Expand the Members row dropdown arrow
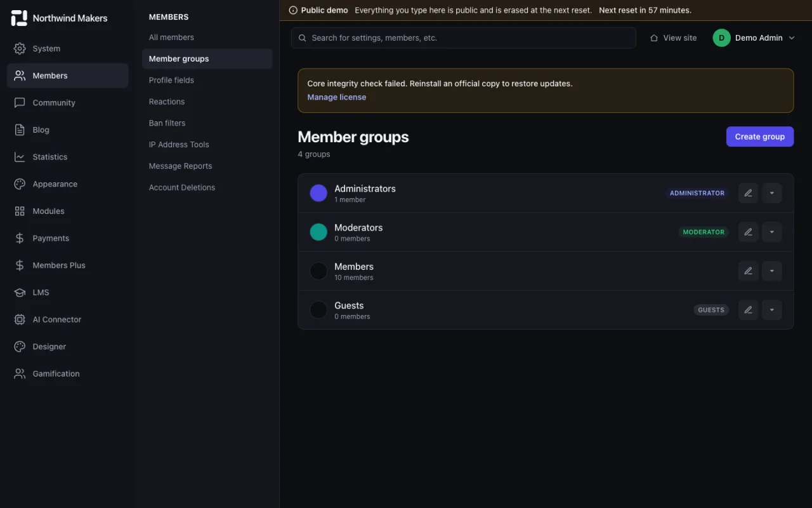The height and width of the screenshot is (508, 812). pyautogui.click(x=772, y=271)
